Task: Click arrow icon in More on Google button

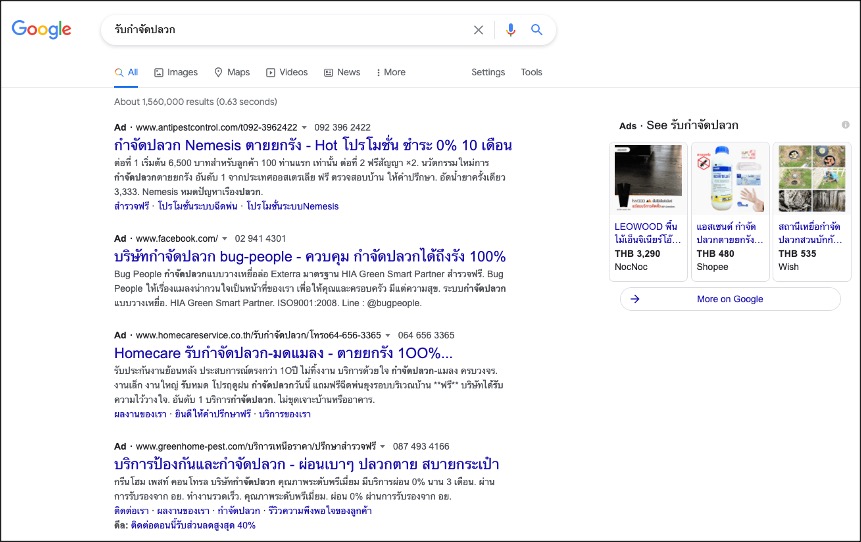Action: coord(635,299)
